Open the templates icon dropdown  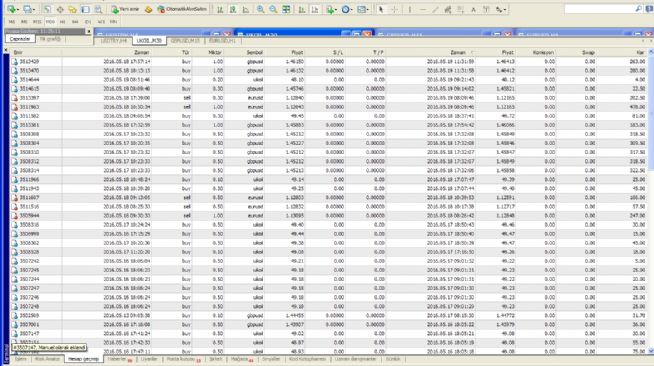point(362,9)
